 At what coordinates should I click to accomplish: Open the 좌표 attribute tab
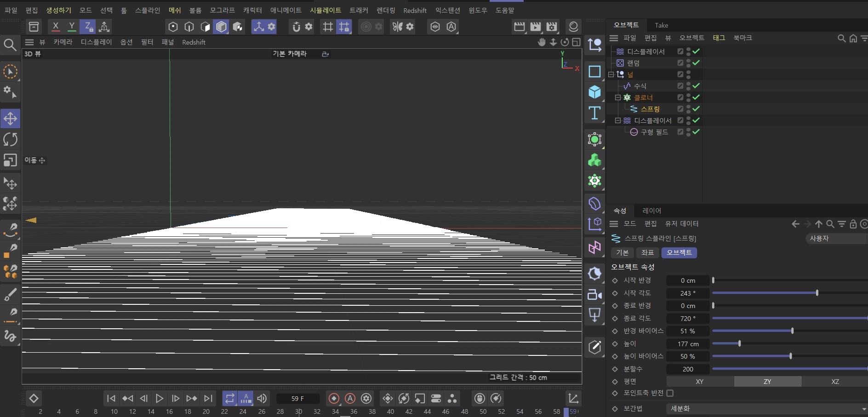pos(647,252)
